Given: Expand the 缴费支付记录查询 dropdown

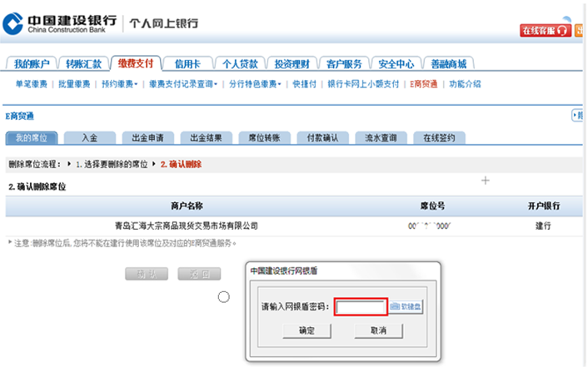Looking at the screenshot, I should coord(183,84).
